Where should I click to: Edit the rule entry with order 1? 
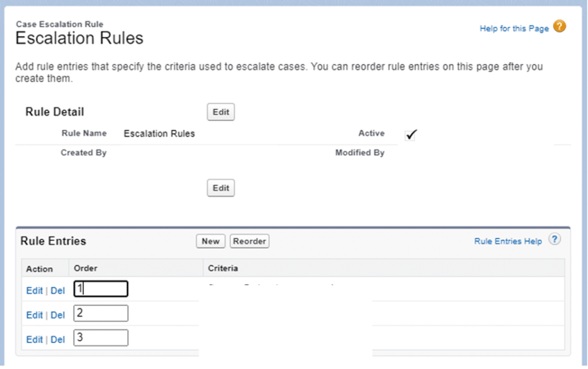coord(34,291)
